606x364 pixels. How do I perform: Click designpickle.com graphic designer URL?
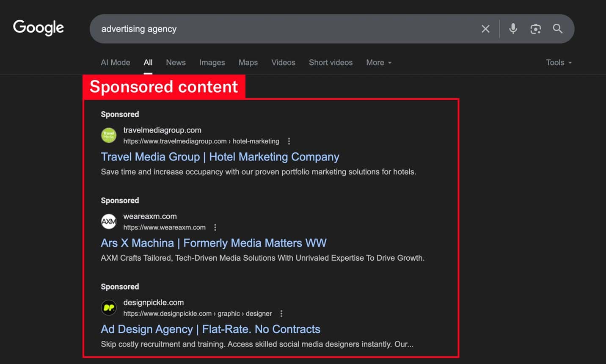coord(198,314)
